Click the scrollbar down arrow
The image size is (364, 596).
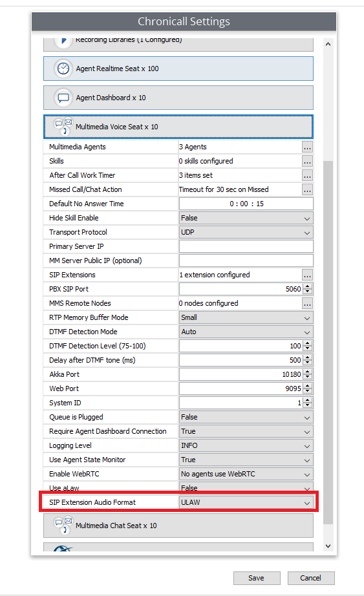[328, 546]
